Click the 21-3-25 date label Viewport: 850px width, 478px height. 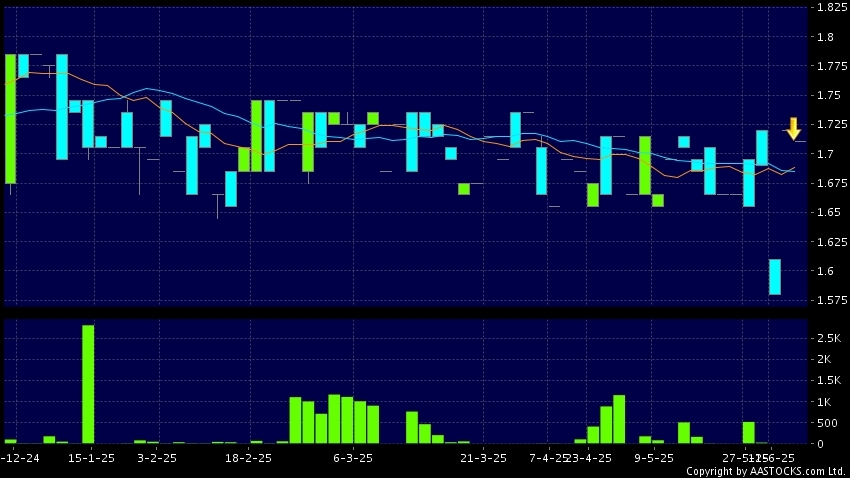click(x=484, y=458)
